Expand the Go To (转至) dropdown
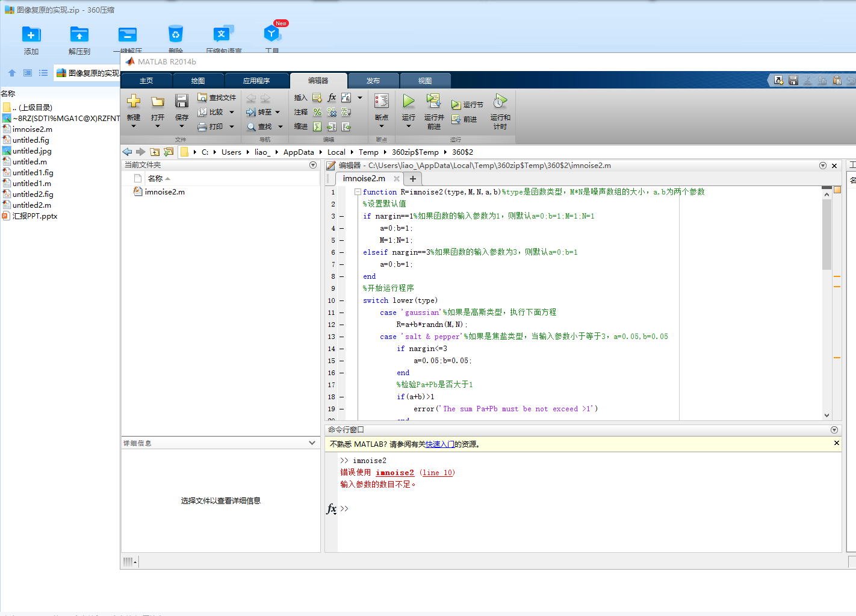856x616 pixels. click(278, 112)
